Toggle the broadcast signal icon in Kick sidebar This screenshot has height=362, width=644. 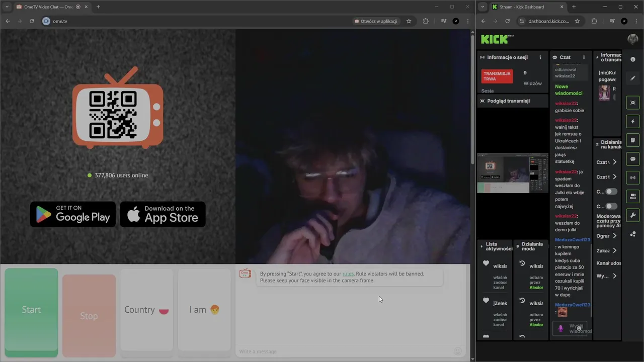[633, 177]
